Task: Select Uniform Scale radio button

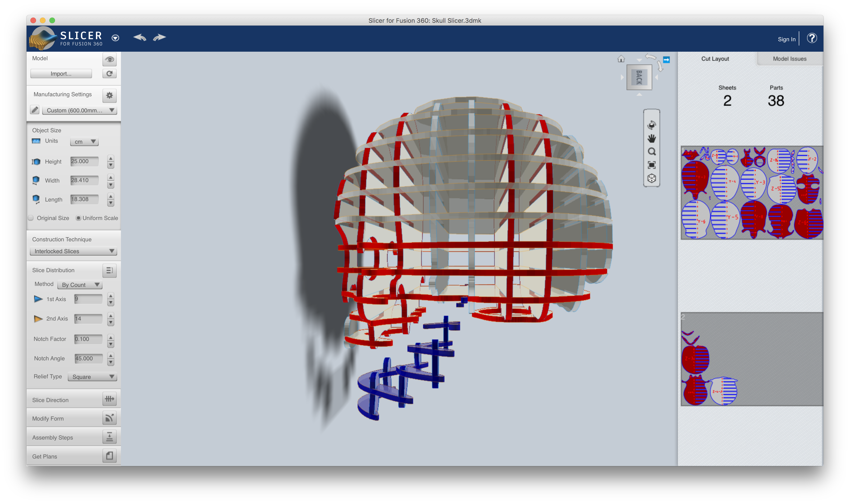Action: (79, 218)
